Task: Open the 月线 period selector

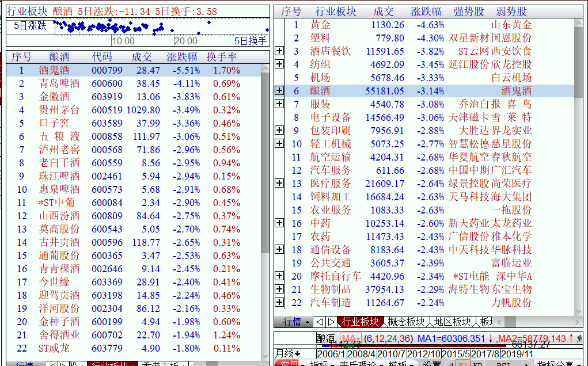Action: 287,353
